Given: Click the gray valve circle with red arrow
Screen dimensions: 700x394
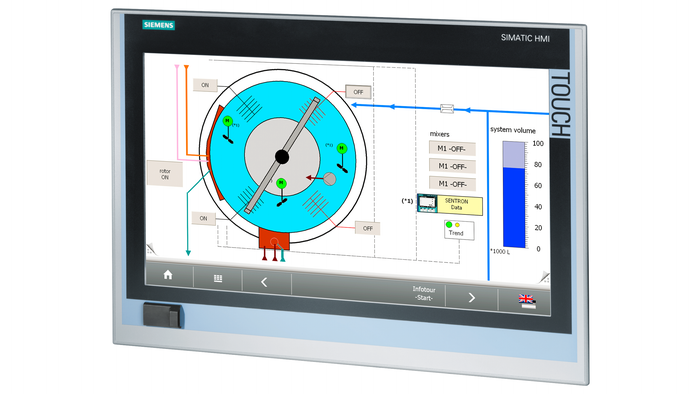Looking at the screenshot, I should (x=330, y=179).
